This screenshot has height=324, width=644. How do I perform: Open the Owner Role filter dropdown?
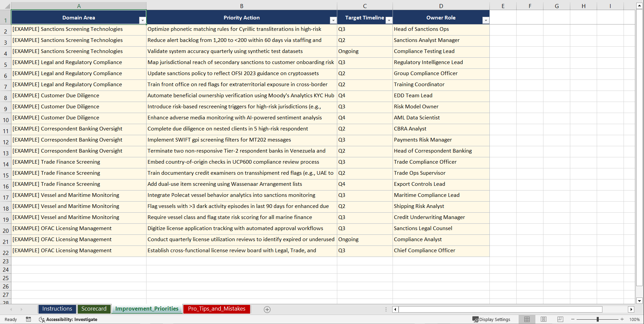(485, 20)
